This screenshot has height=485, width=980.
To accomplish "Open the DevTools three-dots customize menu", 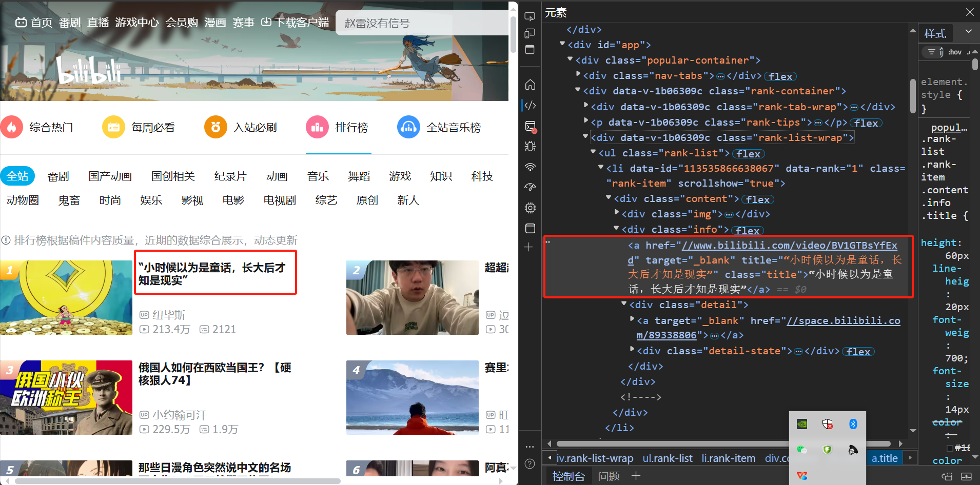I will click(530, 447).
